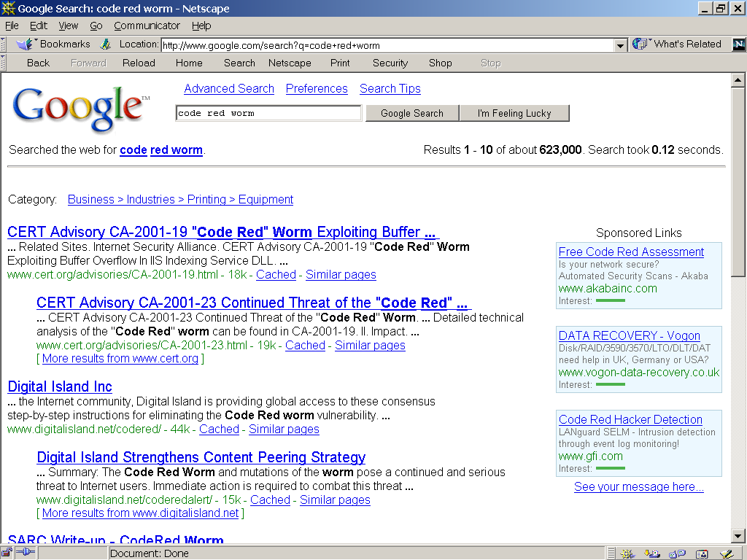Click the linked word 'code' in the search summary
The width and height of the screenshot is (747, 560).
(133, 150)
